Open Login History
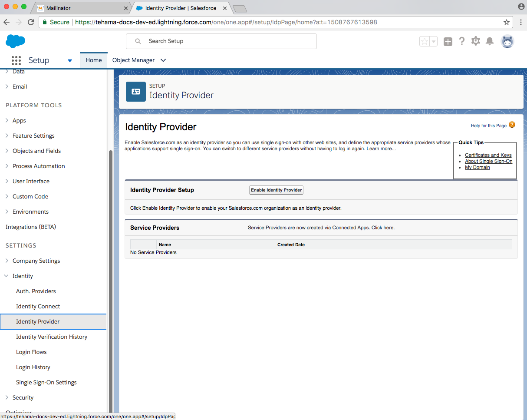Screen dimensions: 527x420 pos(33,367)
